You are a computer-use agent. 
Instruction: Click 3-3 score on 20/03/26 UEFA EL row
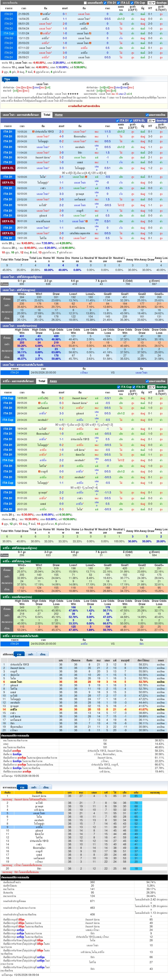click(x=62, y=168)
